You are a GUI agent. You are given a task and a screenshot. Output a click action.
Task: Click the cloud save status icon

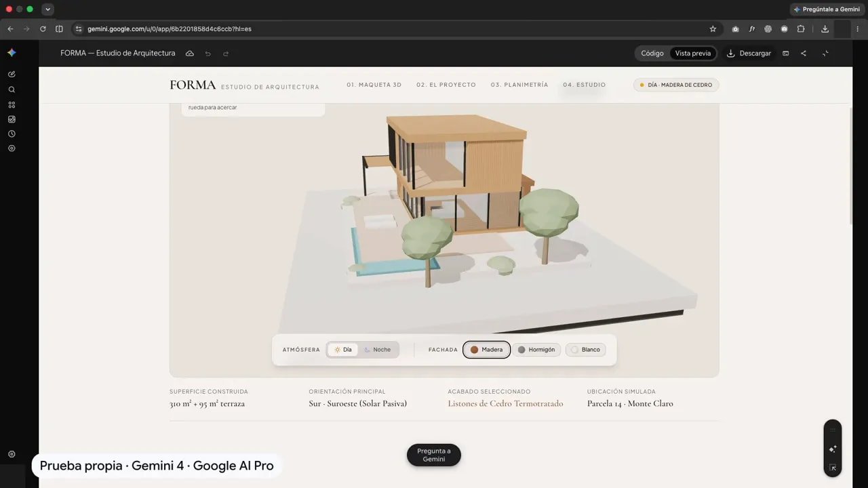(190, 53)
